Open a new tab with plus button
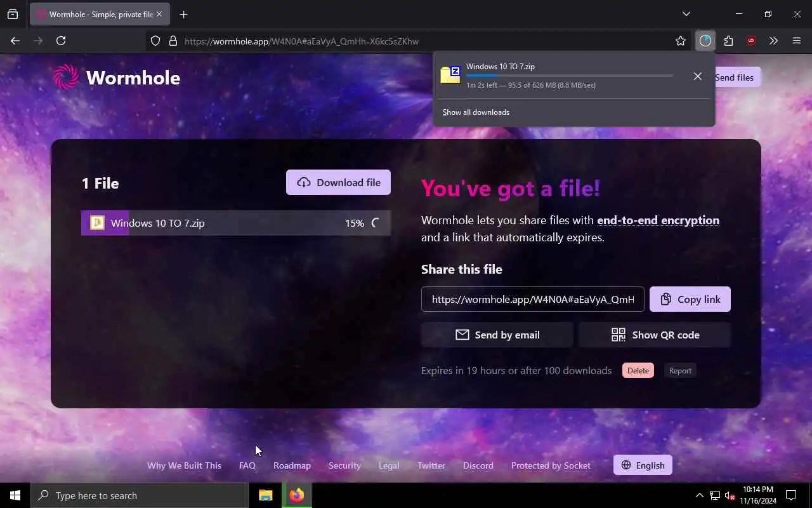The height and width of the screenshot is (508, 812). point(183,14)
